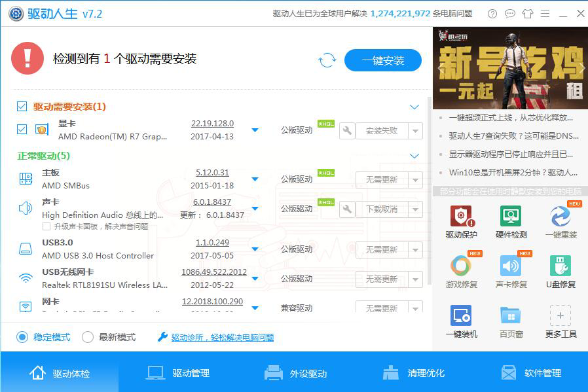Click 无需更新 button for 主板

(x=382, y=180)
